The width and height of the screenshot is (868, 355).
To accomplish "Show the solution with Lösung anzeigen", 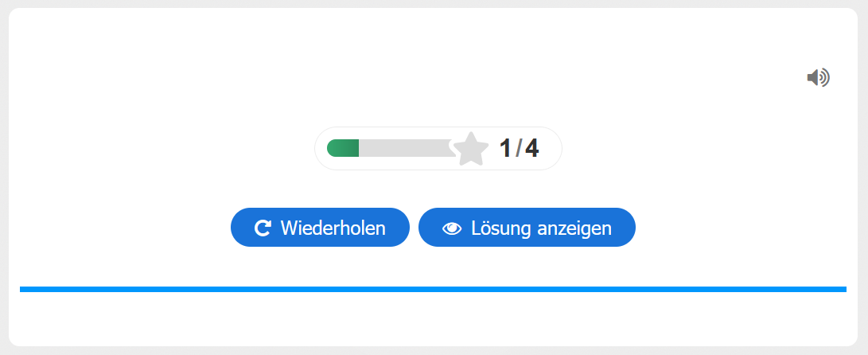I will [527, 228].
